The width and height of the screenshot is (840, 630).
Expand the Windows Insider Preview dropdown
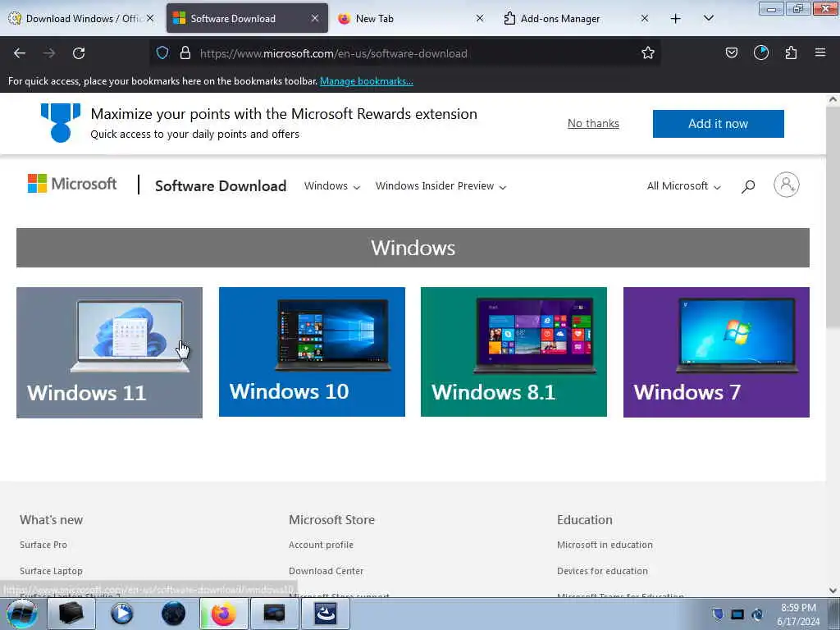coord(441,186)
